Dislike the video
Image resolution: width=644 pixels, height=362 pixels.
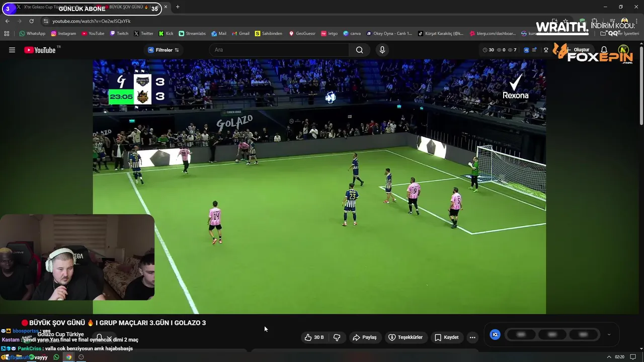point(337,337)
